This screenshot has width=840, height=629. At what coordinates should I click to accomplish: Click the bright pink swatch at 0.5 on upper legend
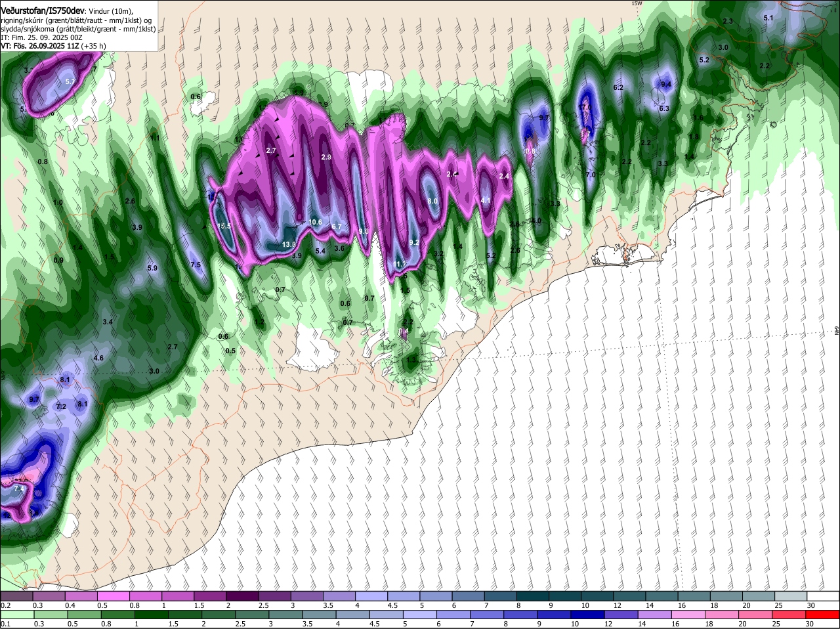pyautogui.click(x=113, y=596)
